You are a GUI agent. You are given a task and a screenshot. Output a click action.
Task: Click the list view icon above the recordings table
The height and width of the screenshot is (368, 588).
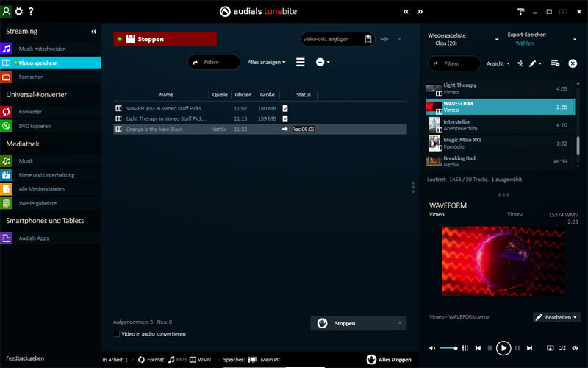[300, 63]
